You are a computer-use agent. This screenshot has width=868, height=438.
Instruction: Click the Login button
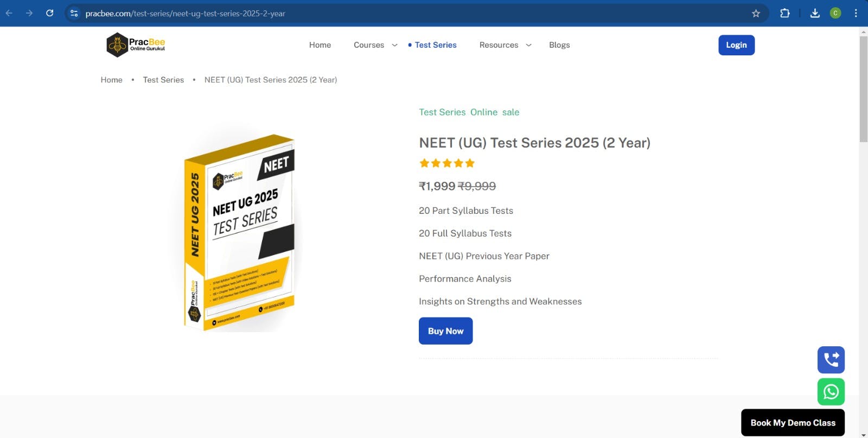pos(736,45)
